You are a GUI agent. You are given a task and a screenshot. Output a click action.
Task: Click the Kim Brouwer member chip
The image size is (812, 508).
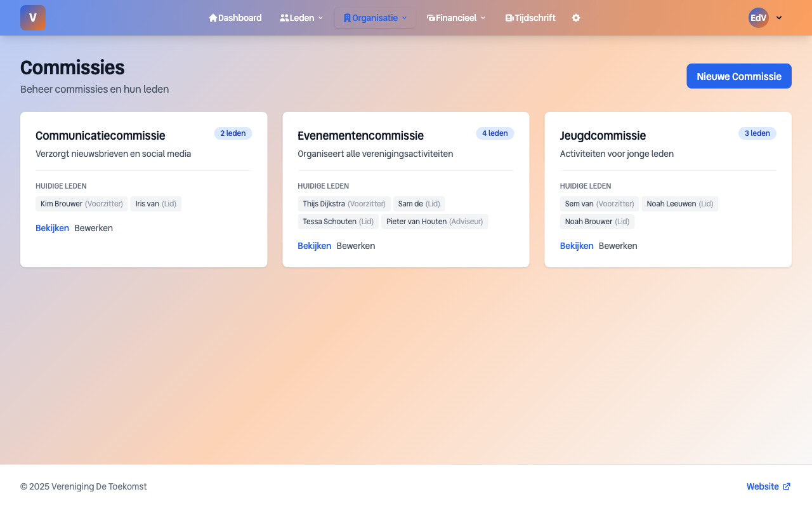pos(81,204)
